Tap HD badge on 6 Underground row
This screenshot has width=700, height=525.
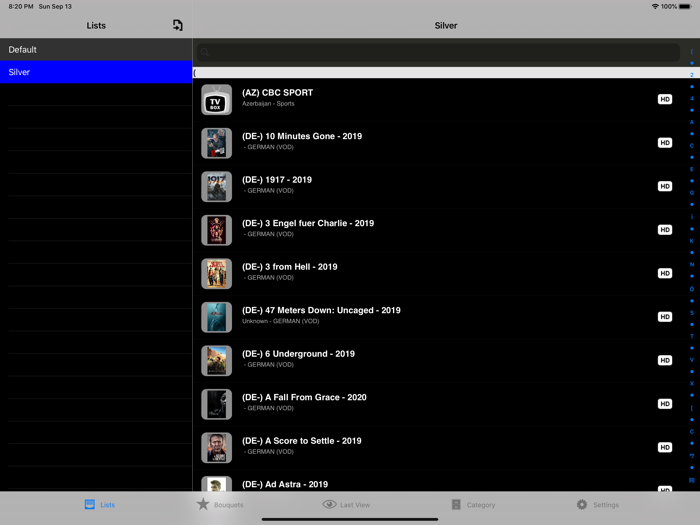click(x=665, y=360)
